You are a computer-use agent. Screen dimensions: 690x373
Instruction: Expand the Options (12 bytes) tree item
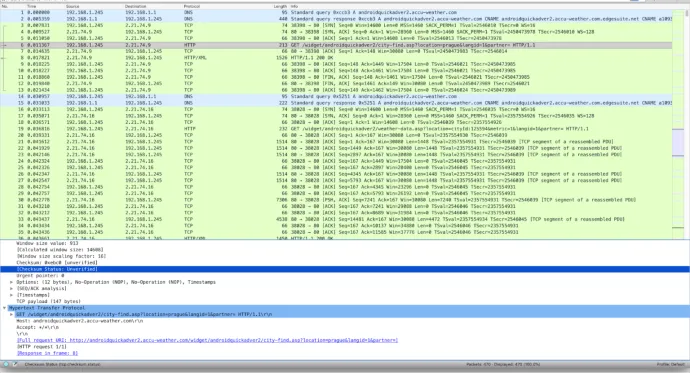pos(11,282)
